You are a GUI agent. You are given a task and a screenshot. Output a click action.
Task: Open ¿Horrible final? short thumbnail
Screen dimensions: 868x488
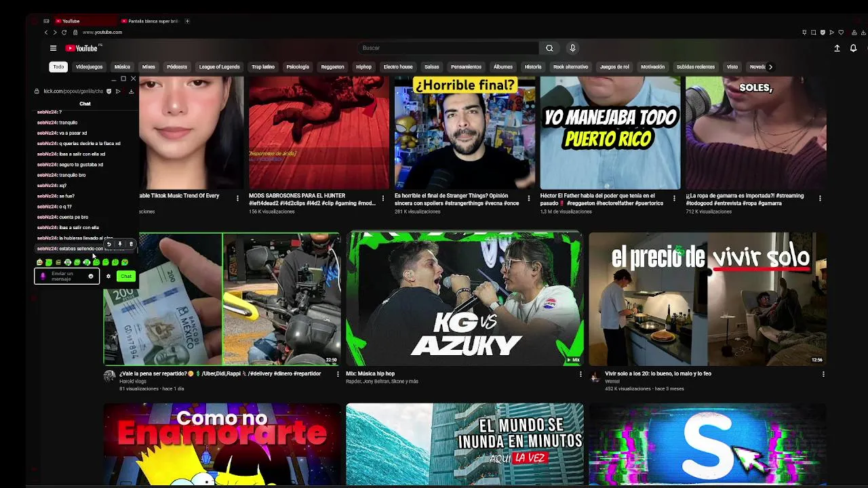click(x=465, y=133)
